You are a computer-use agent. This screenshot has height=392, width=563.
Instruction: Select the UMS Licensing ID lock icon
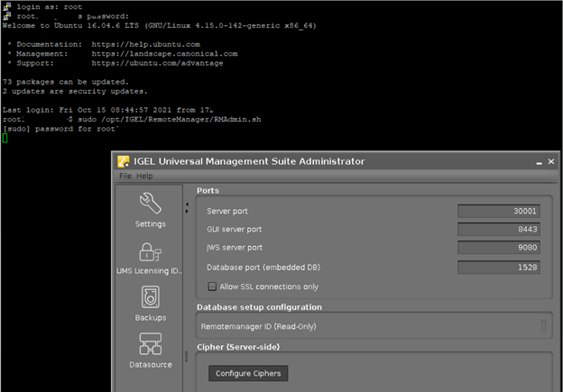(x=150, y=257)
